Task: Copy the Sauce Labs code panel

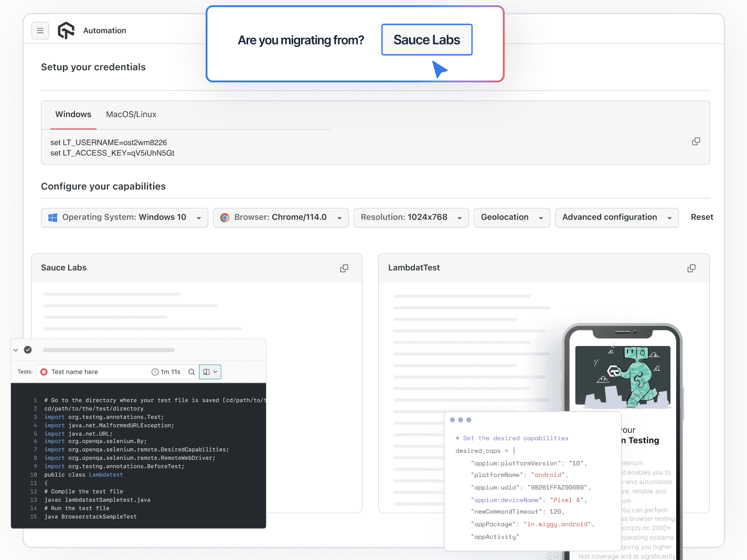Action: 344,268
